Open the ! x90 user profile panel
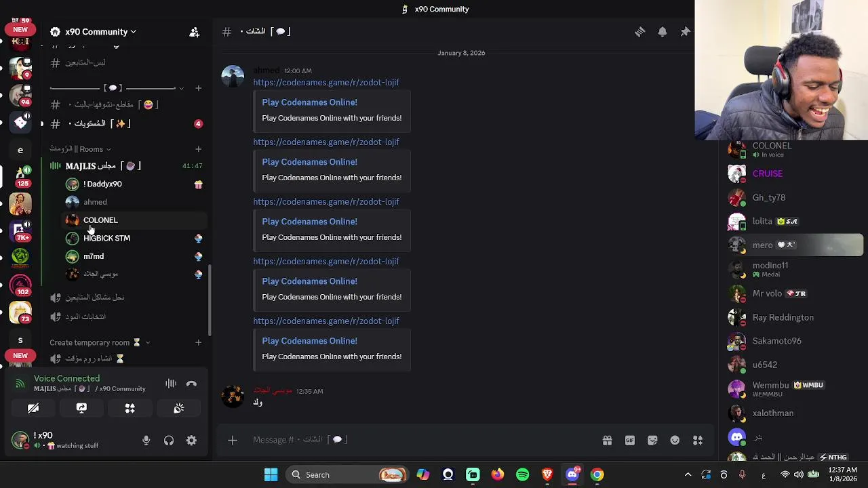The width and height of the screenshot is (868, 488). point(71,441)
